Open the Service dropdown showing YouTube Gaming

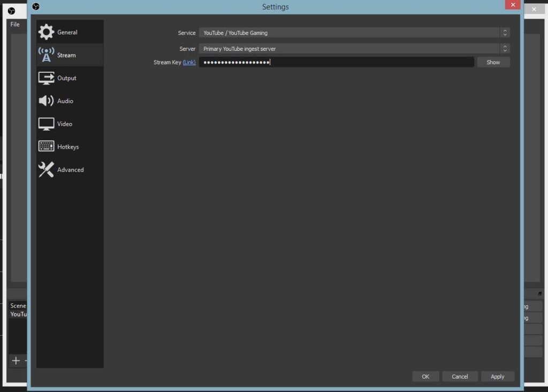[x=354, y=33]
